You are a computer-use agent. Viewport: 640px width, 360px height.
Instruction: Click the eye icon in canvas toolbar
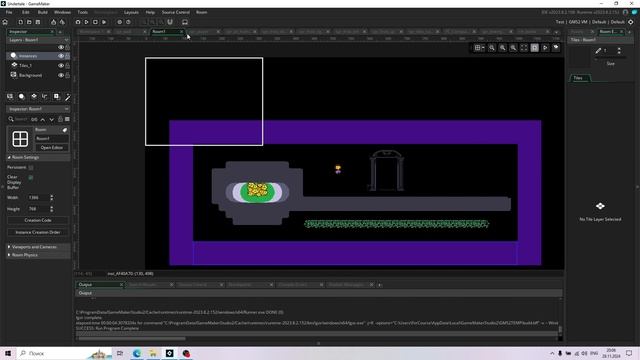click(x=556, y=48)
